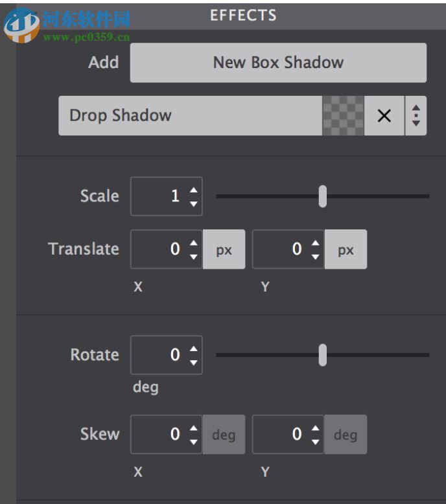Screen dimensions: 446x504
Task: Remove the Drop Shadow effect with X
Action: [384, 116]
